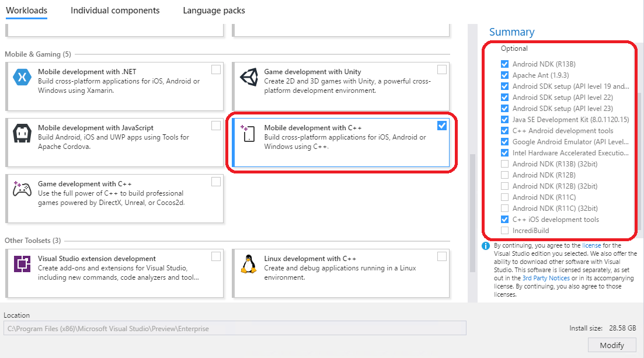Click the phone icon for Mobile development with C++
This screenshot has height=358, width=644.
tap(248, 133)
